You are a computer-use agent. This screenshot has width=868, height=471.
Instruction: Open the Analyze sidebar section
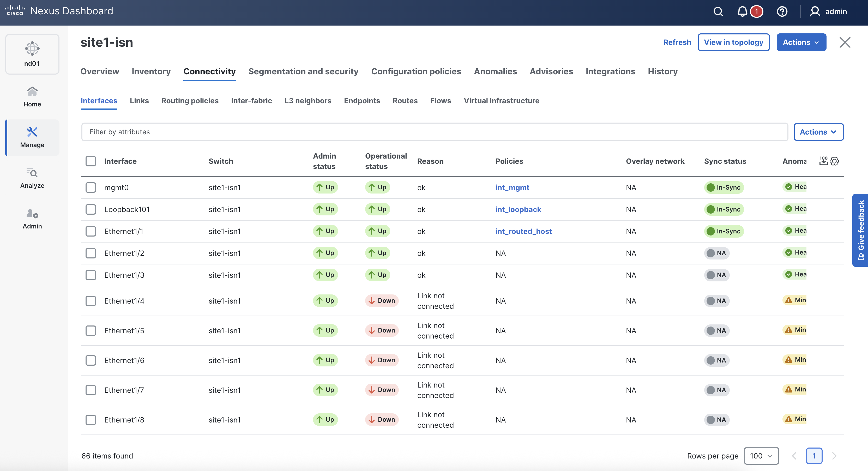tap(32, 178)
